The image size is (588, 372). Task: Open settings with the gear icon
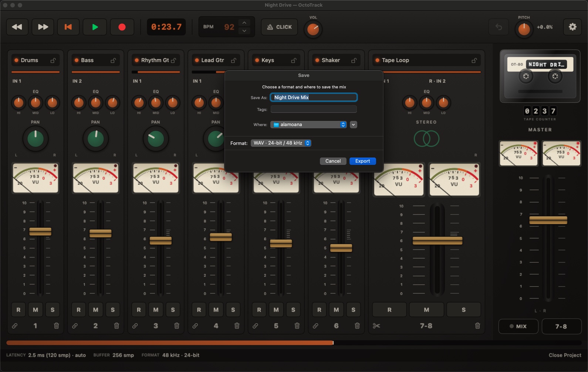pos(572,27)
